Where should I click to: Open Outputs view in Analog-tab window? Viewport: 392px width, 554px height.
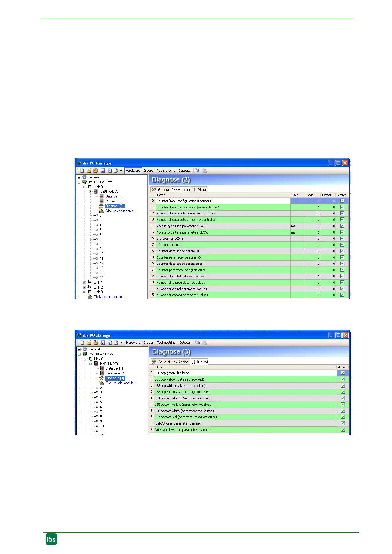click(184, 171)
